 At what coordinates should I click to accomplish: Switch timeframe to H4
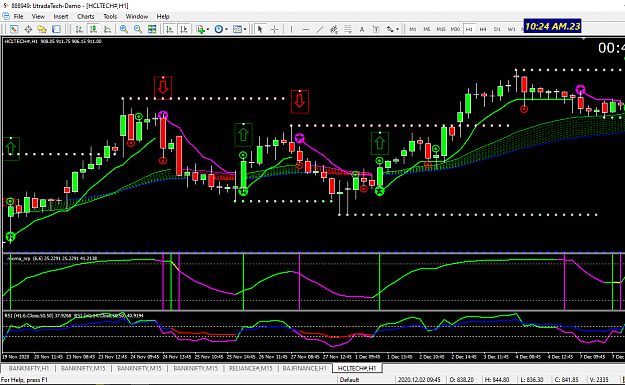(483, 29)
